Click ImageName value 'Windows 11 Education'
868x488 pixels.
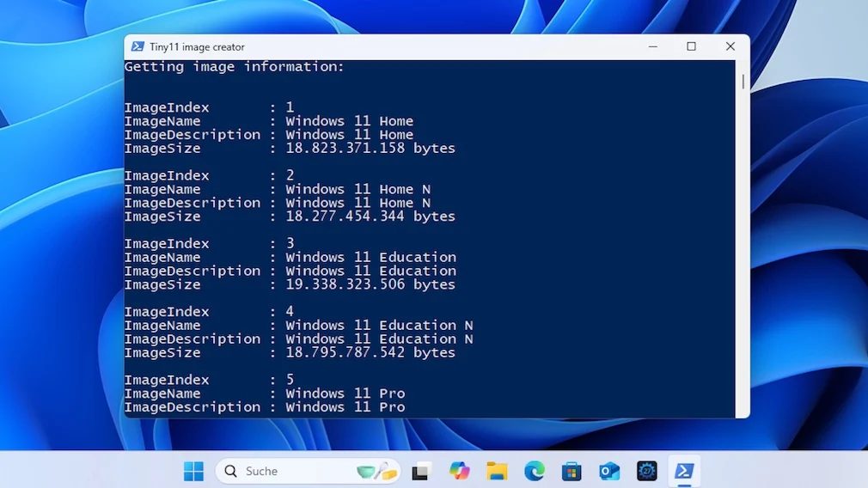371,257
